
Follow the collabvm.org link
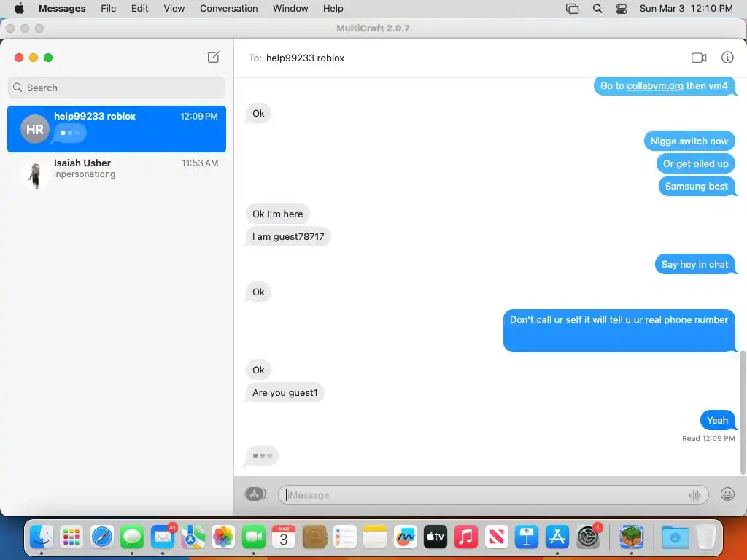(654, 86)
